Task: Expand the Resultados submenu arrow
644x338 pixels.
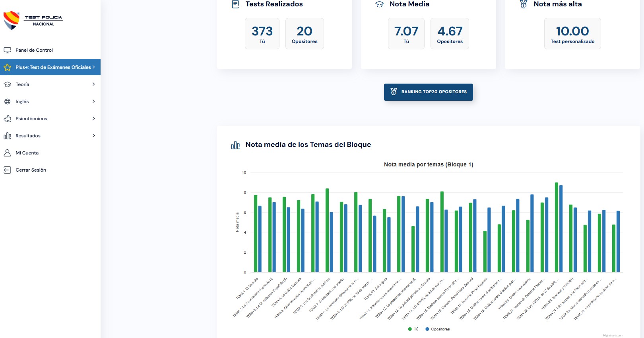Action: click(94, 136)
